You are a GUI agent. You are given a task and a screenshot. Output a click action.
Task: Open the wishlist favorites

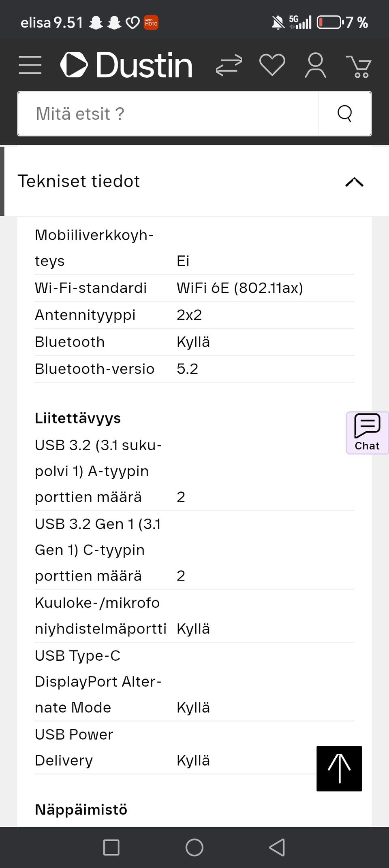click(x=272, y=65)
